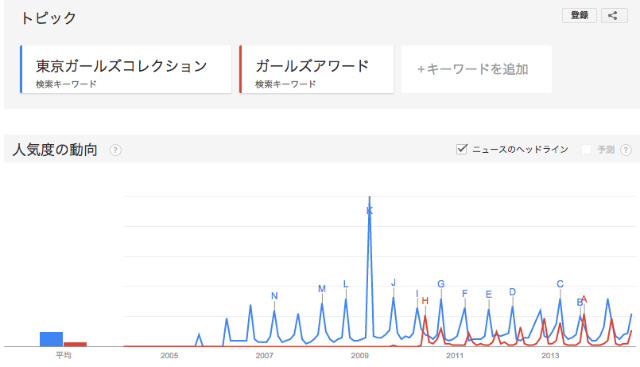The image size is (640, 367).
Task: Click the 登録 button
Action: tap(579, 16)
